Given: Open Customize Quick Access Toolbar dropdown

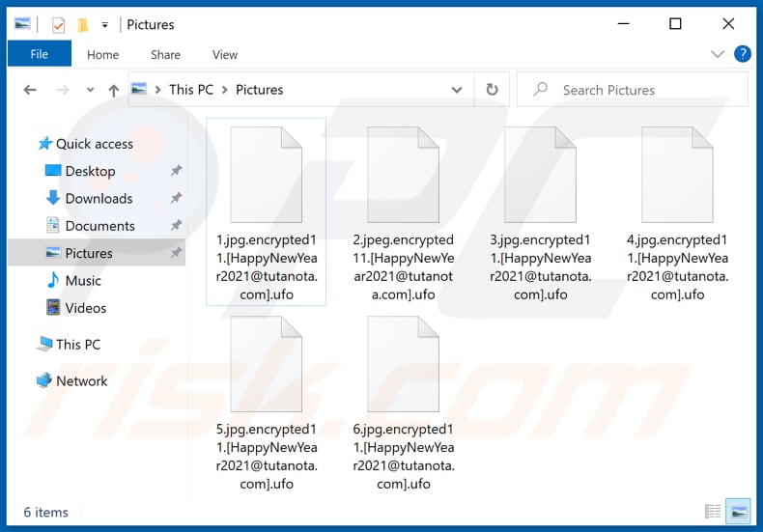Looking at the screenshot, I should coord(104,24).
